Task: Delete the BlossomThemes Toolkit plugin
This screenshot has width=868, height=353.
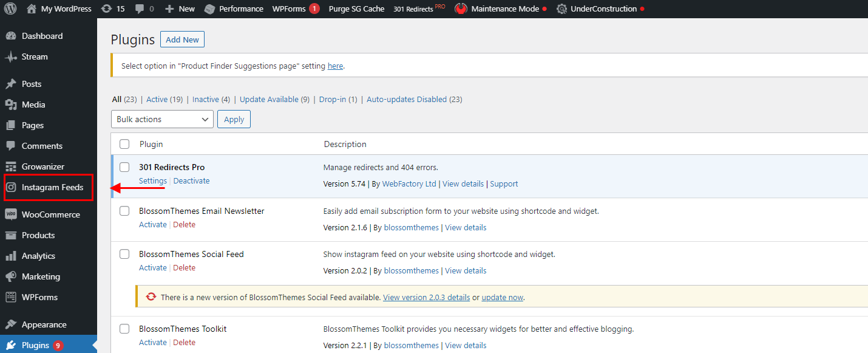Action: coord(184,342)
